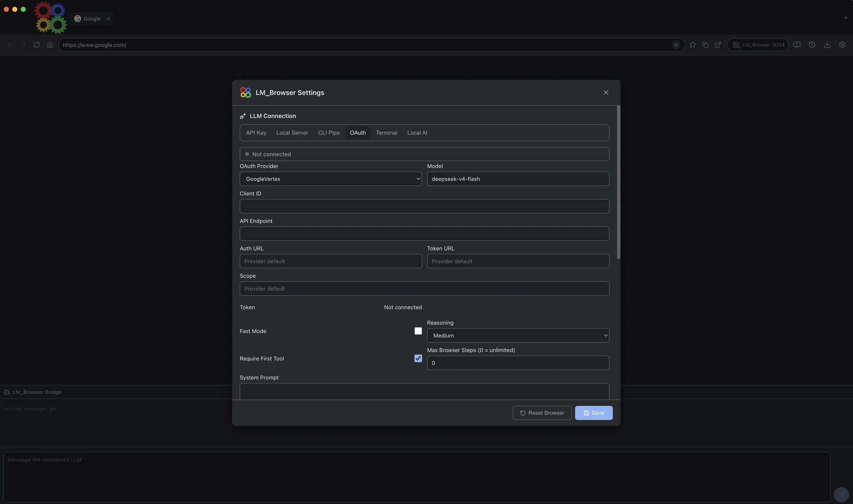Focus the Client ID input field
Viewport: 853px width, 504px height.
tap(425, 206)
